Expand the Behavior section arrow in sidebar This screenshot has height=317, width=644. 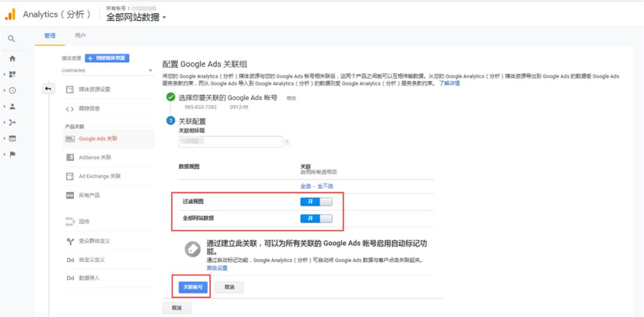tap(5, 139)
